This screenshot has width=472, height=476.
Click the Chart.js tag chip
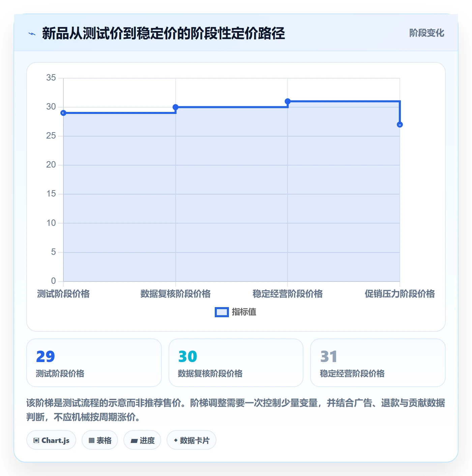[x=51, y=440]
